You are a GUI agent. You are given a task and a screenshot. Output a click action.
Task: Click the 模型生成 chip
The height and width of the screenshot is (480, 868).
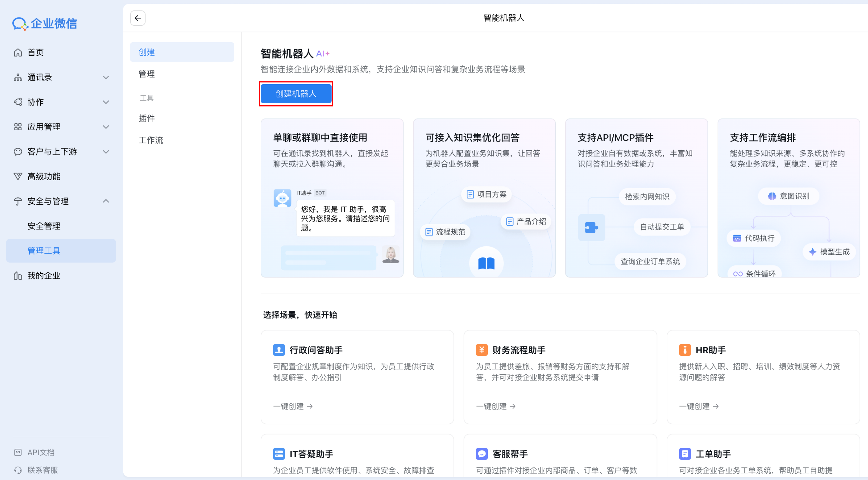(x=829, y=252)
